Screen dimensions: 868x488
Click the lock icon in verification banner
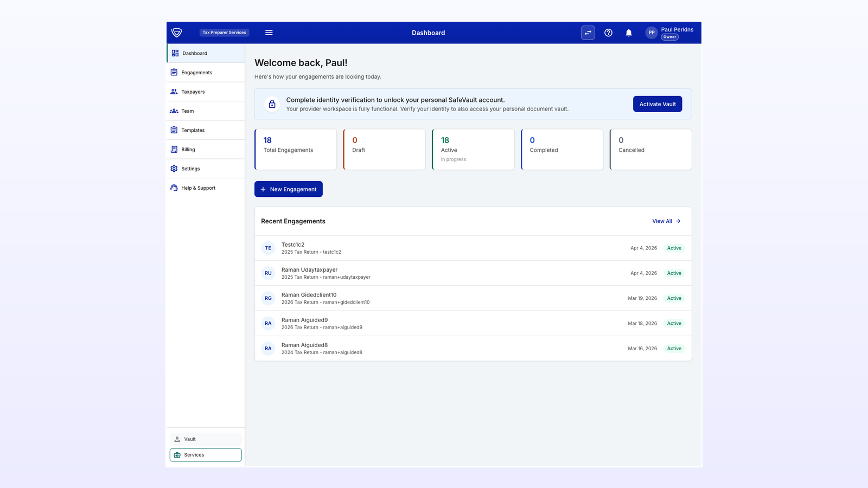point(272,104)
